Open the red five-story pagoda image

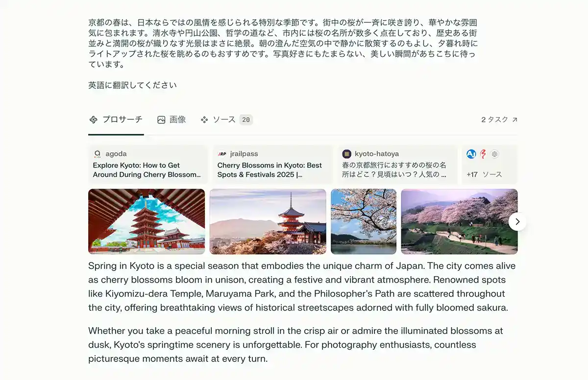(x=147, y=221)
